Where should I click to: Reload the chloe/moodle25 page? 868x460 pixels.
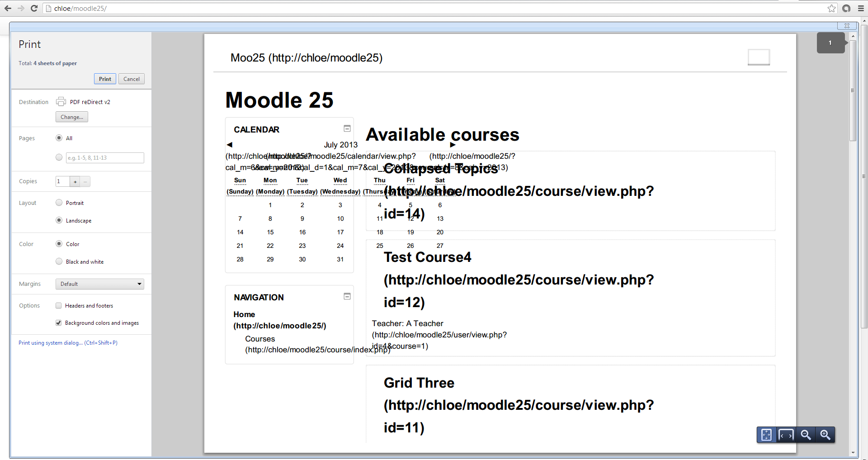[34, 8]
